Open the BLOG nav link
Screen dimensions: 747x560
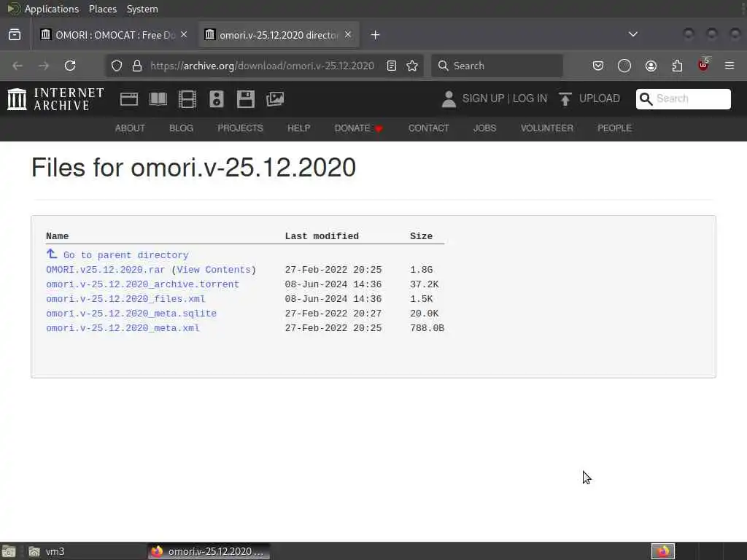(181, 128)
